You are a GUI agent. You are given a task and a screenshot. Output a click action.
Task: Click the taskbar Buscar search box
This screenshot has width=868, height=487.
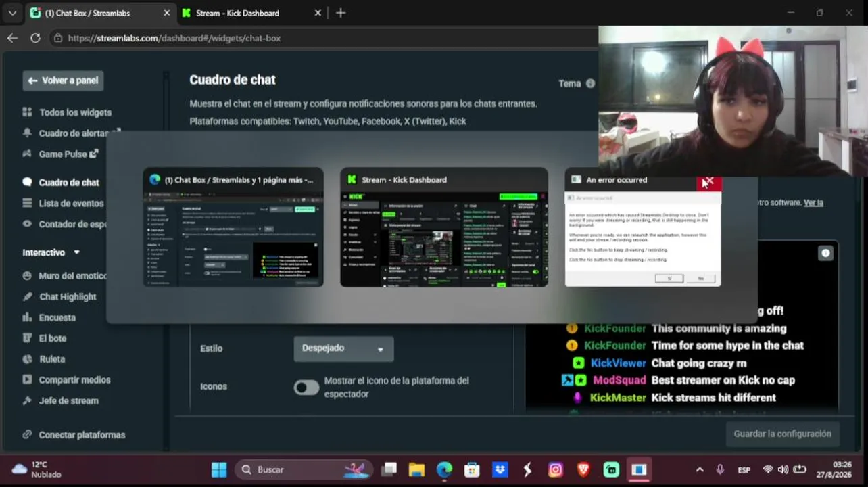point(304,469)
